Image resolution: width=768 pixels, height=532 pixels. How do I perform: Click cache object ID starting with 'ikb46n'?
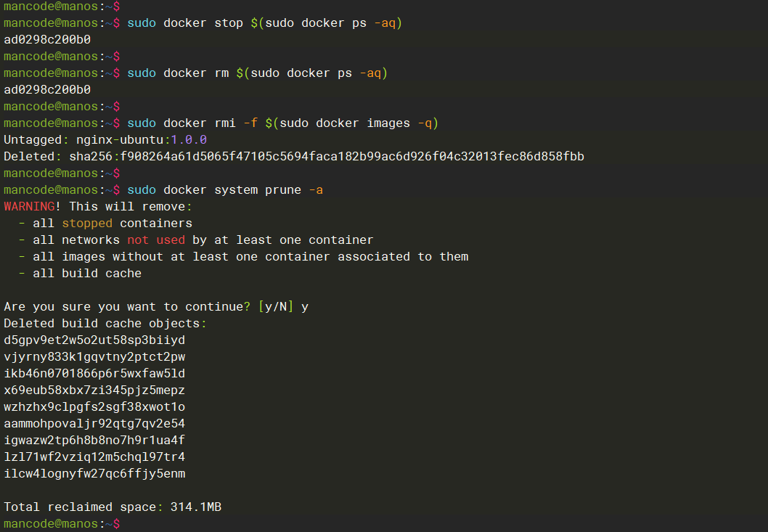[94, 374]
